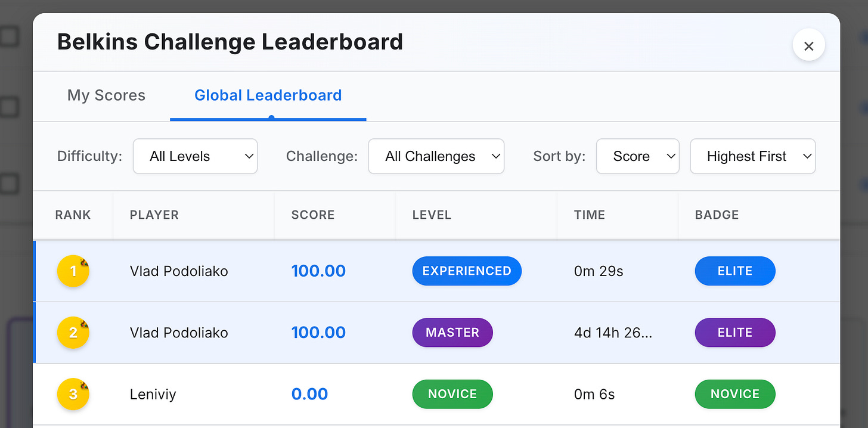Switch to the My Scores tab
The height and width of the screenshot is (428, 868).
coord(106,95)
